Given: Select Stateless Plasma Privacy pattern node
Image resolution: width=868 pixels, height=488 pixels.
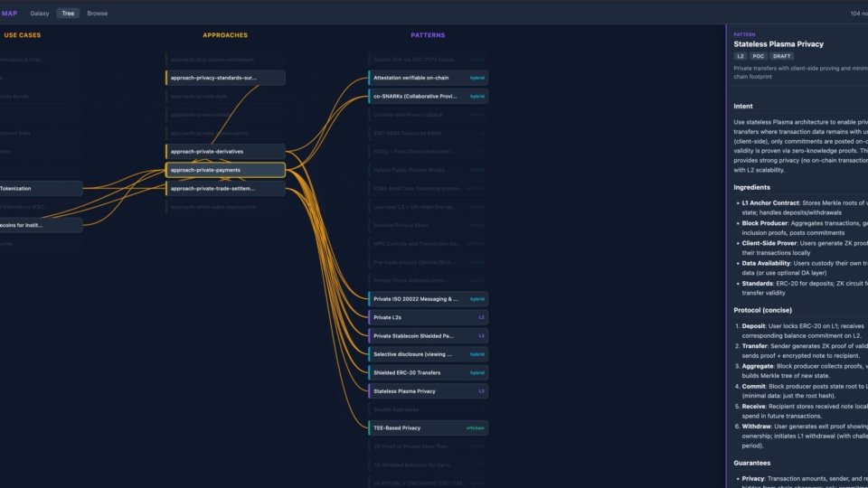Looking at the screenshot, I should pyautogui.click(x=428, y=391).
